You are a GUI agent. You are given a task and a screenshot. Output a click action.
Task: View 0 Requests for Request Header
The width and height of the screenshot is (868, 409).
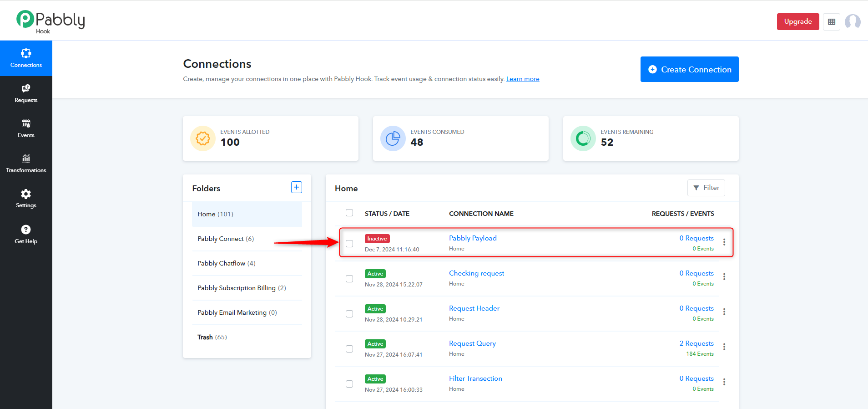click(696, 308)
